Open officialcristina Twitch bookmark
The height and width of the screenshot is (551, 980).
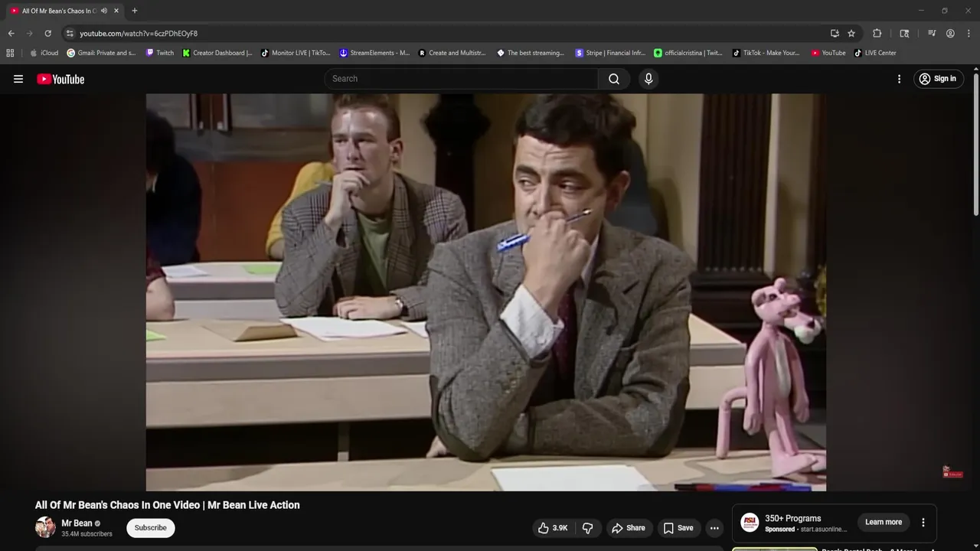click(x=688, y=53)
